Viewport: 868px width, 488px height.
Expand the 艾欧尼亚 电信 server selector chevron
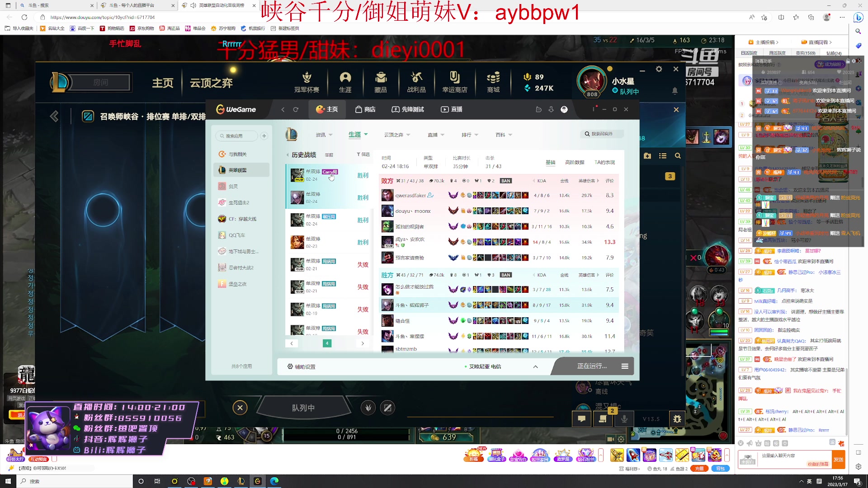[535, 366]
